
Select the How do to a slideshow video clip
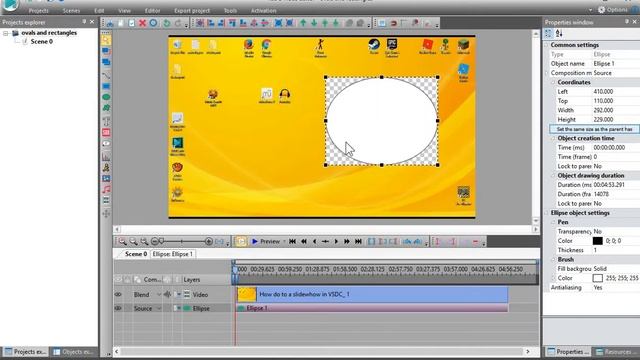pos(373,294)
